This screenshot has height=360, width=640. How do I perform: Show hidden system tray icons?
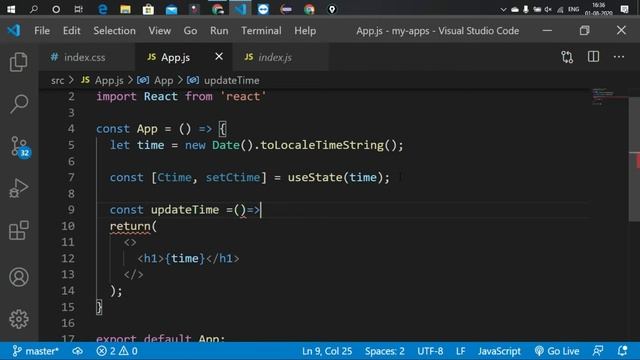[503, 9]
